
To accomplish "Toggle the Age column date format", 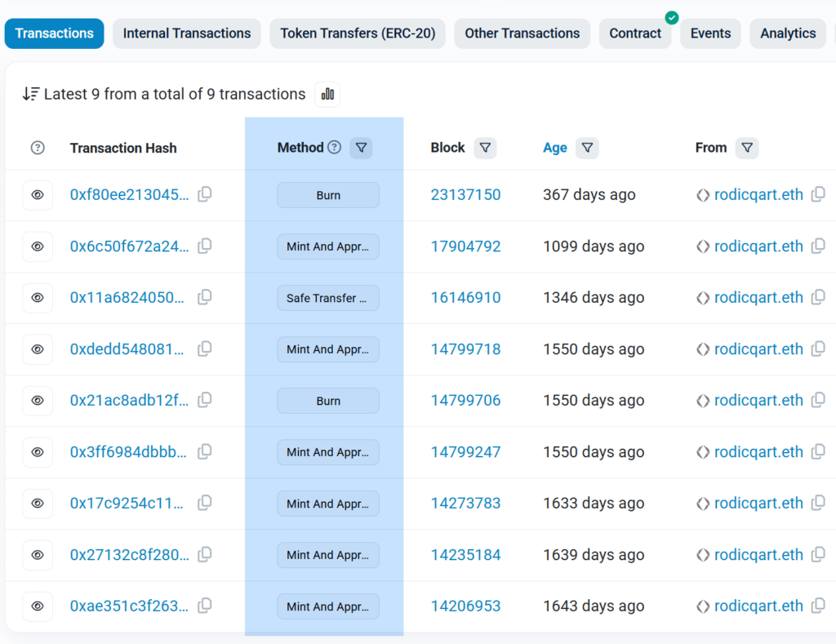I will pos(554,148).
